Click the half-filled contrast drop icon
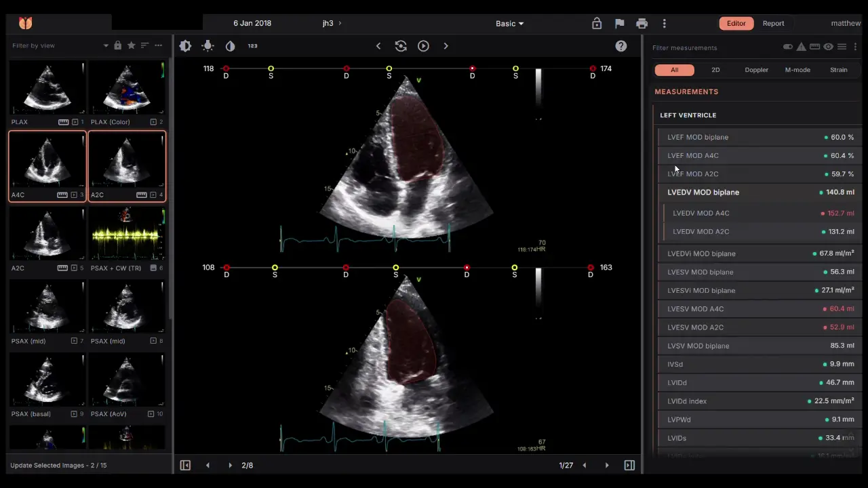868x488 pixels. (230, 46)
